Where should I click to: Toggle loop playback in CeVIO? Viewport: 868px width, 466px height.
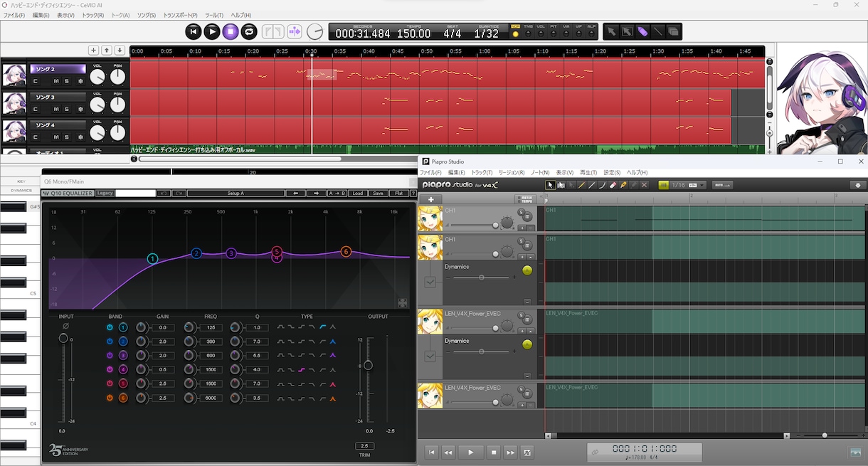(249, 31)
